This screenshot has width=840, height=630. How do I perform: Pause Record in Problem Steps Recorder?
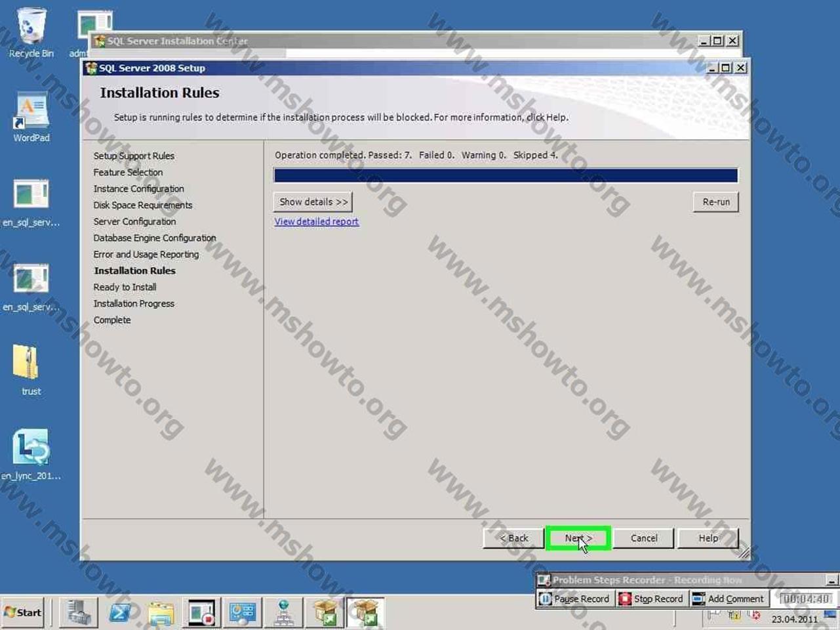[574, 598]
